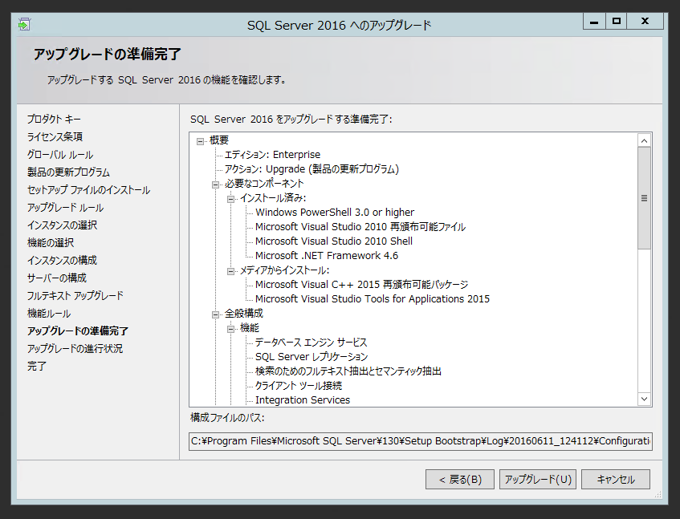
Task: Click the scroll up arrow of summary tree
Action: coord(644,140)
